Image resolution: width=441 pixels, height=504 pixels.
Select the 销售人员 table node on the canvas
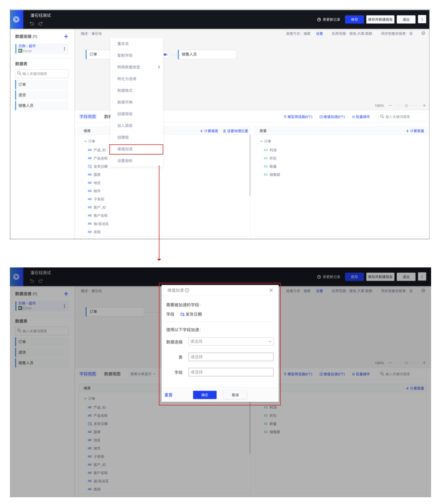(x=207, y=54)
